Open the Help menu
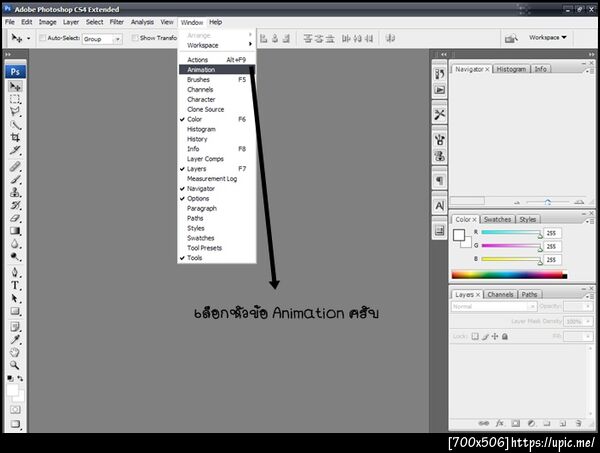Viewport: 600px width, 453px height. click(x=215, y=22)
